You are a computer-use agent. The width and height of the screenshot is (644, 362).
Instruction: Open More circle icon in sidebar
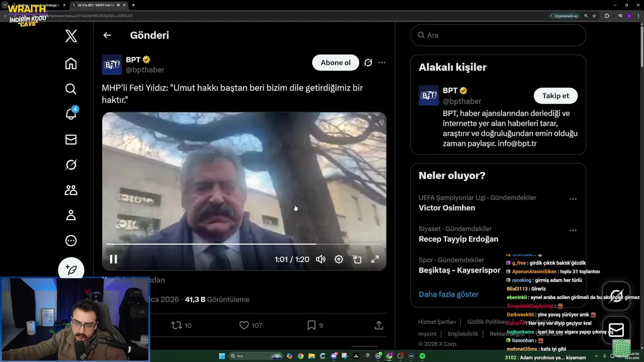pyautogui.click(x=71, y=241)
